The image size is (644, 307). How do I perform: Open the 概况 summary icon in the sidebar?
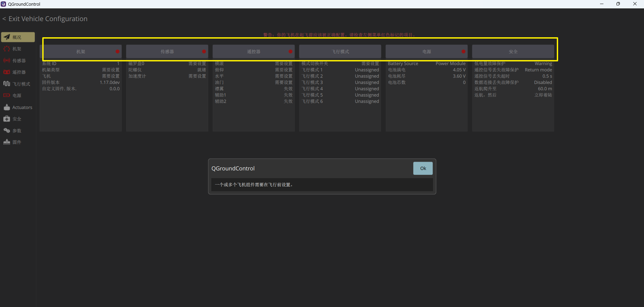tap(7, 37)
